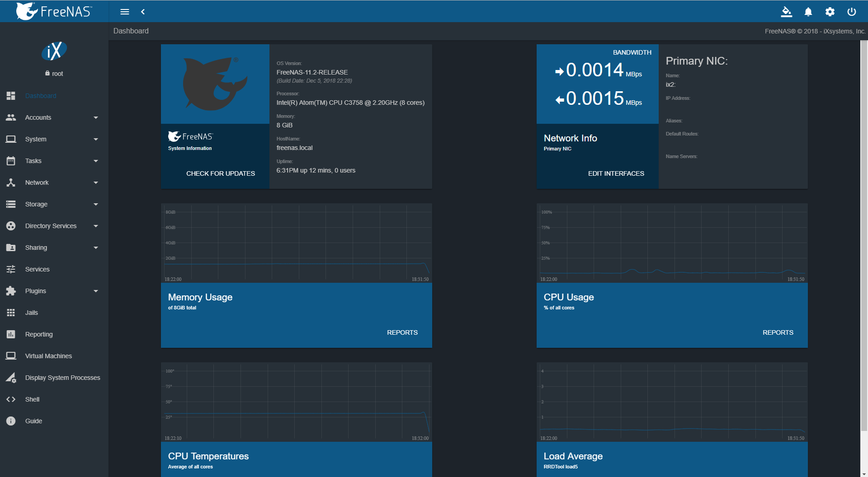Viewport: 868px width, 477px height.
Task: Click the root user label
Action: pos(57,74)
